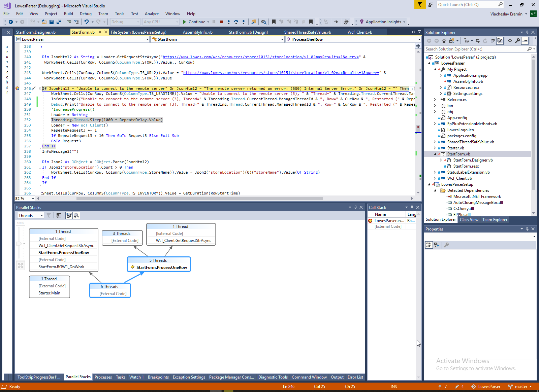Select StartForm.resx in Solution Explorer
The width and height of the screenshot is (539, 392).
[x=466, y=166]
